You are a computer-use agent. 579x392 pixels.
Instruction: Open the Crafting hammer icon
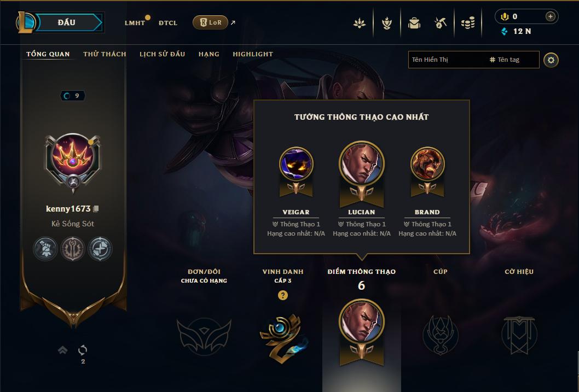[x=441, y=23]
